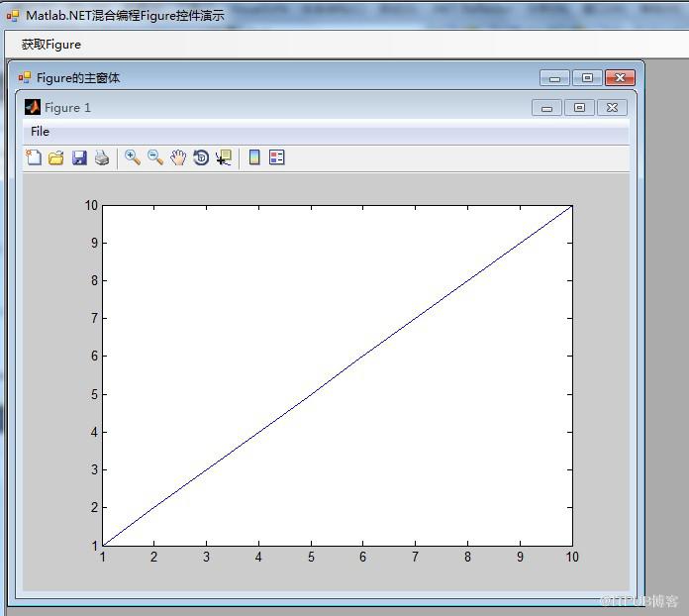689x616 pixels.
Task: Save the figure using the floppy disk icon
Action: (79, 157)
